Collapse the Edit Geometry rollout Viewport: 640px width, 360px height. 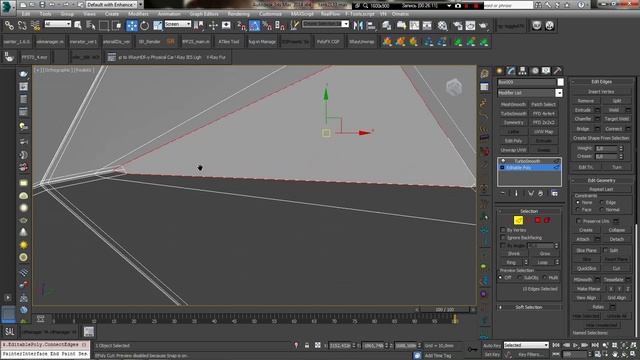coord(601,180)
